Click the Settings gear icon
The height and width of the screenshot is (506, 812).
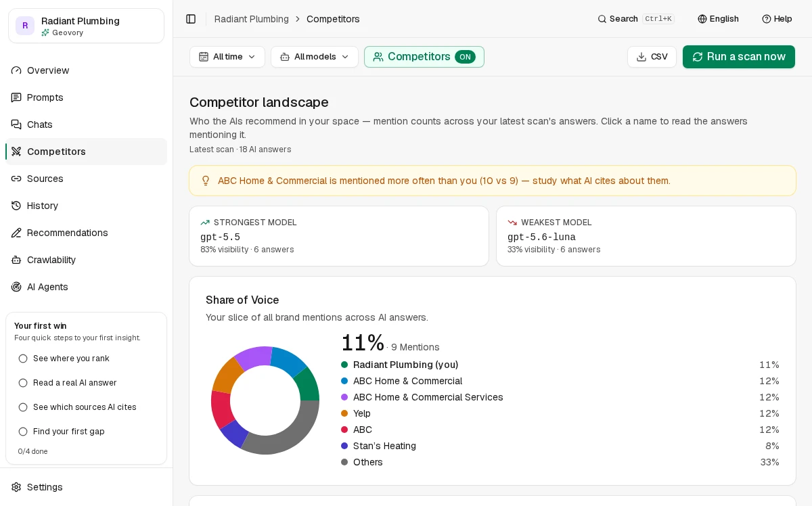click(16, 487)
